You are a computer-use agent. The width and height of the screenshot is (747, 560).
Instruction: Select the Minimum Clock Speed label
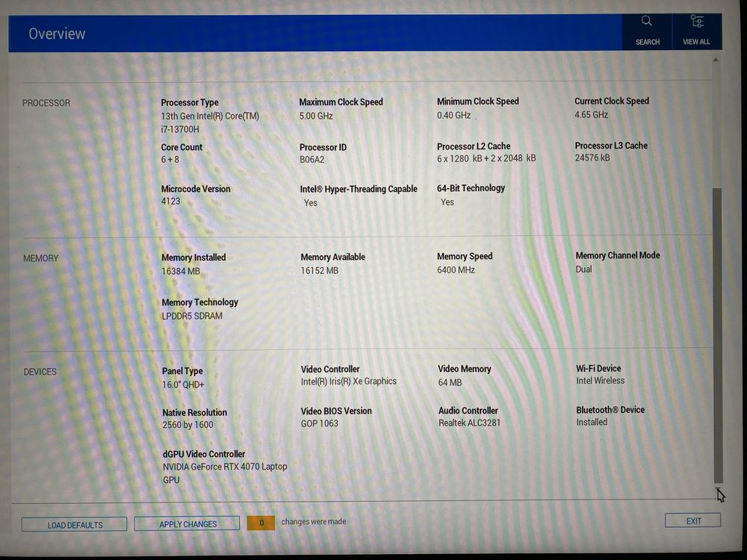point(478,101)
